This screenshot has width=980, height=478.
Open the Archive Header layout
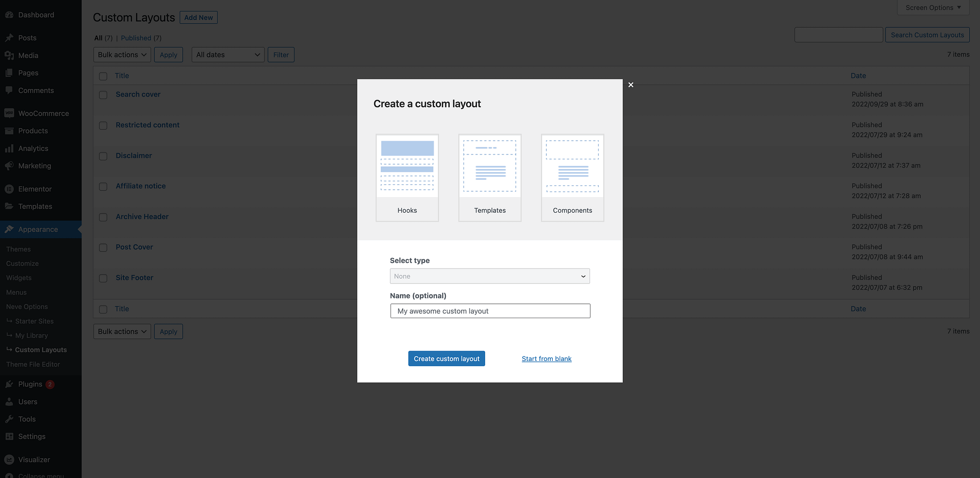click(x=142, y=216)
